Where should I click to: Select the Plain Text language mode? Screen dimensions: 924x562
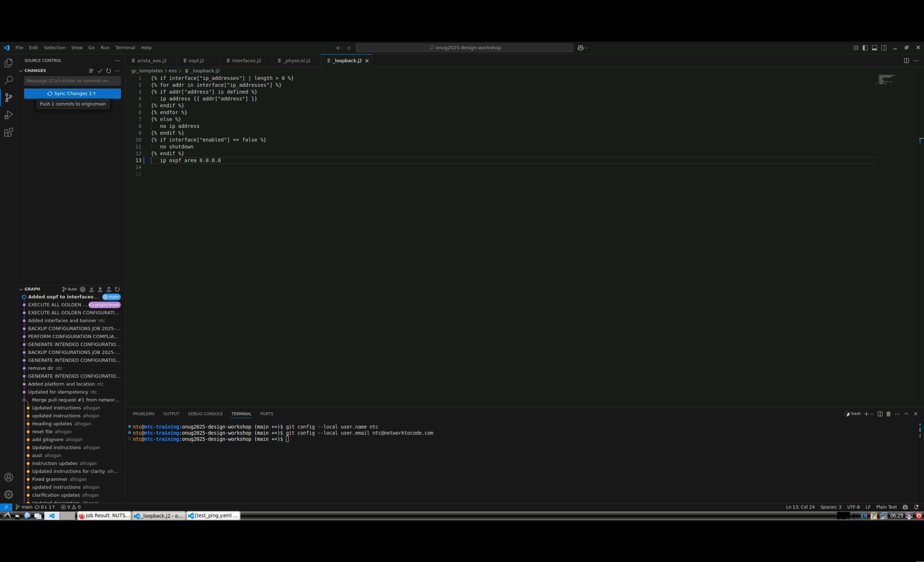point(886,507)
